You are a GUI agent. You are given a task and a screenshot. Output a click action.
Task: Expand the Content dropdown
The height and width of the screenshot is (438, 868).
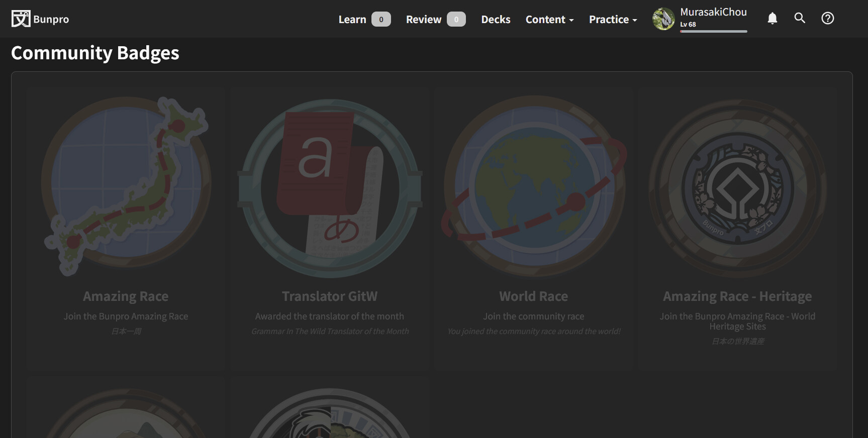549,19
